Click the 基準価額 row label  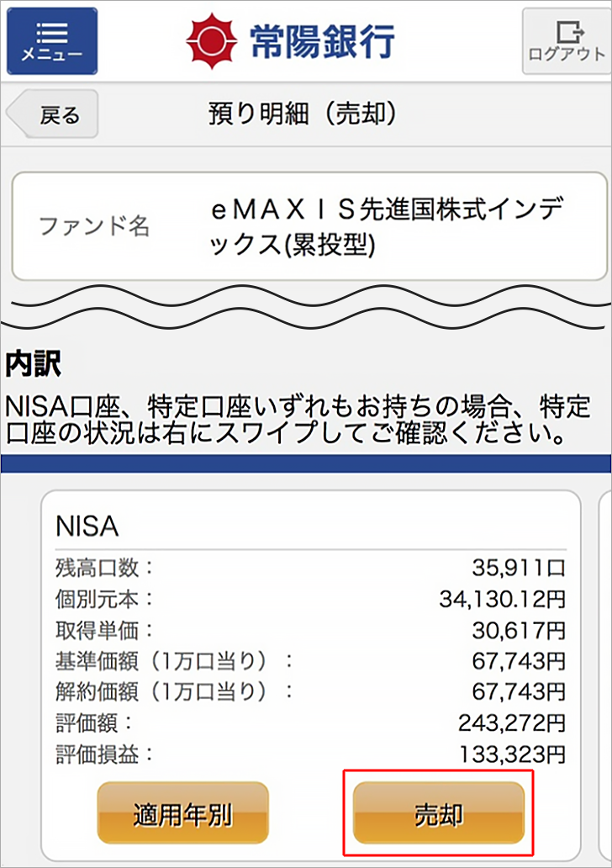[174, 660]
